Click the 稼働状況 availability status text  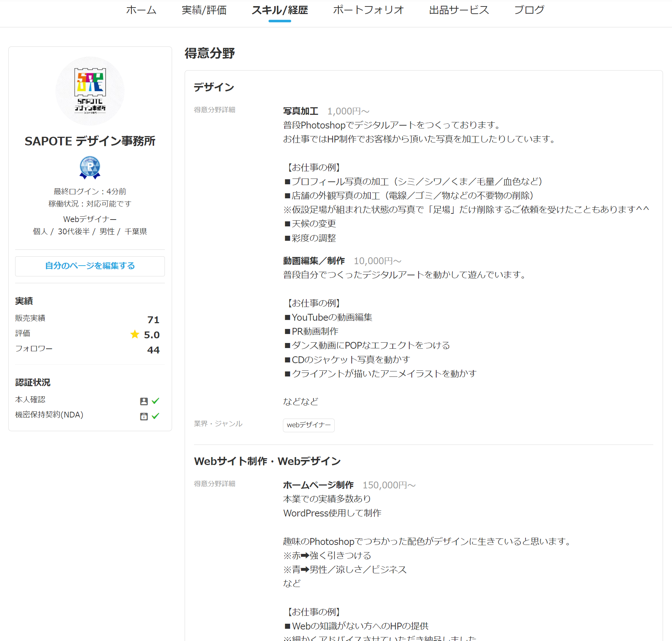tap(90, 203)
